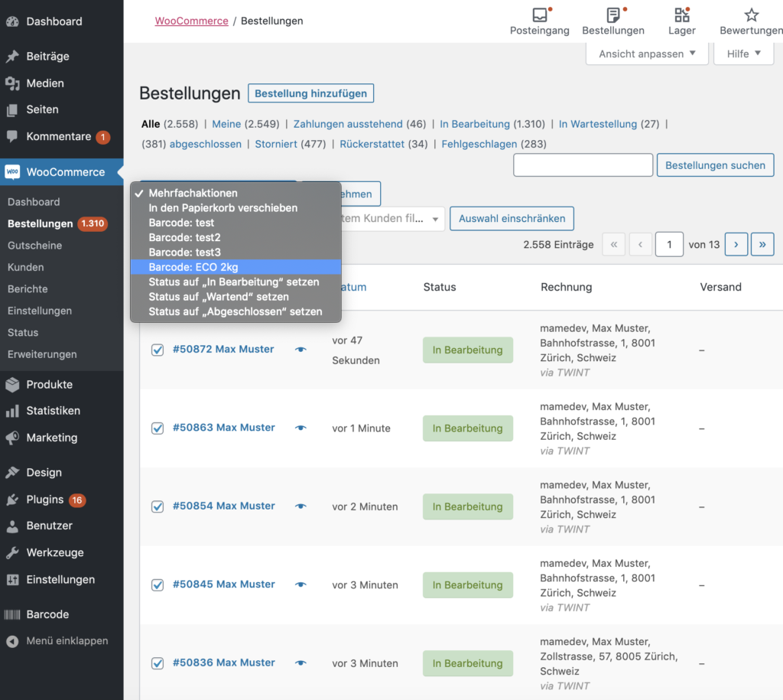Click the Marketing megaphone icon
The image size is (783, 700).
point(12,438)
